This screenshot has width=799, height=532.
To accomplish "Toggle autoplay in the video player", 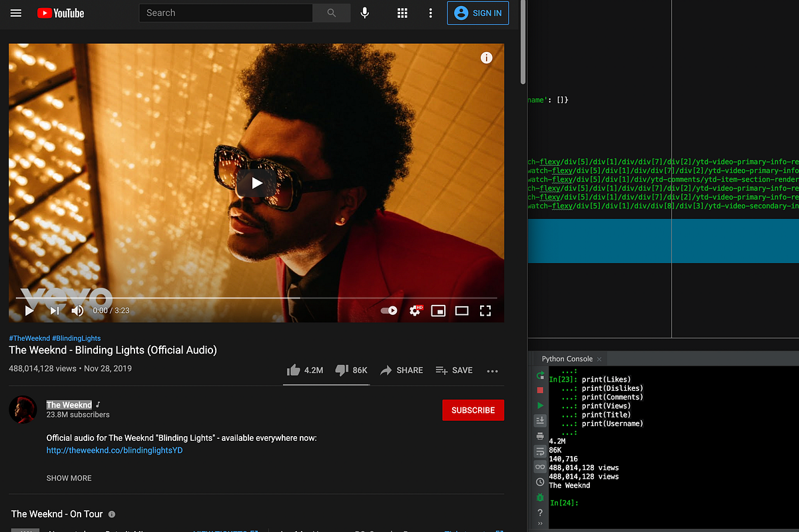I will [388, 310].
